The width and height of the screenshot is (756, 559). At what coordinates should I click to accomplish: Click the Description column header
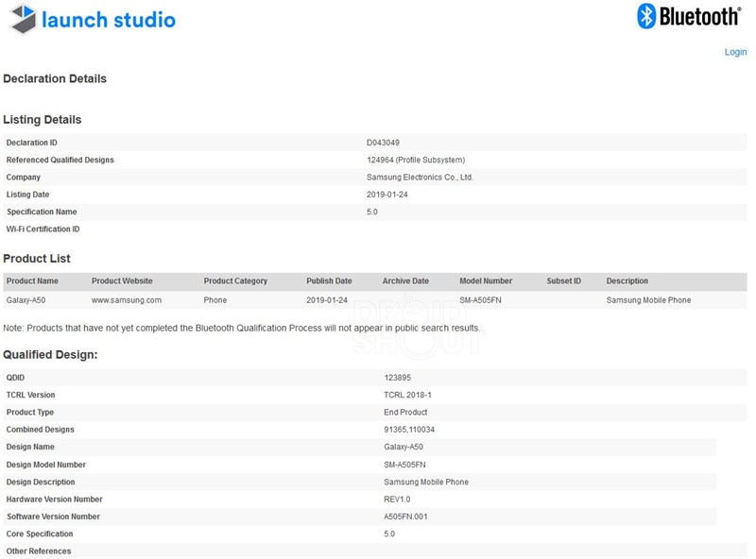click(x=627, y=281)
